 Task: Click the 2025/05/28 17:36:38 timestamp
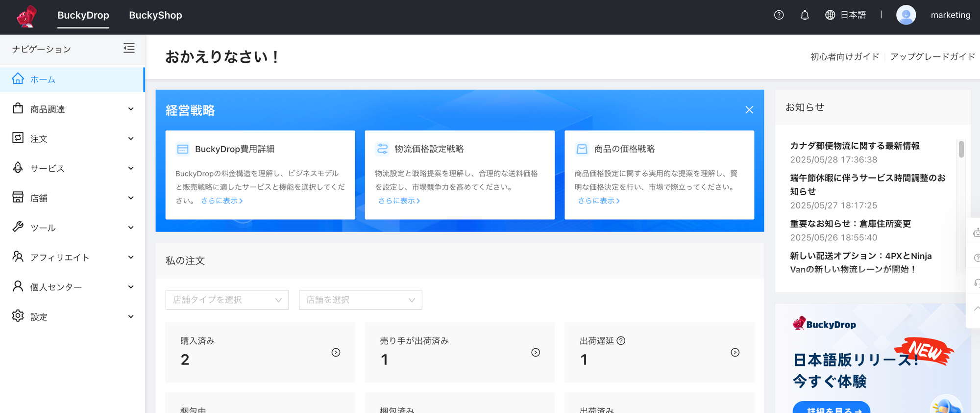pos(833,159)
